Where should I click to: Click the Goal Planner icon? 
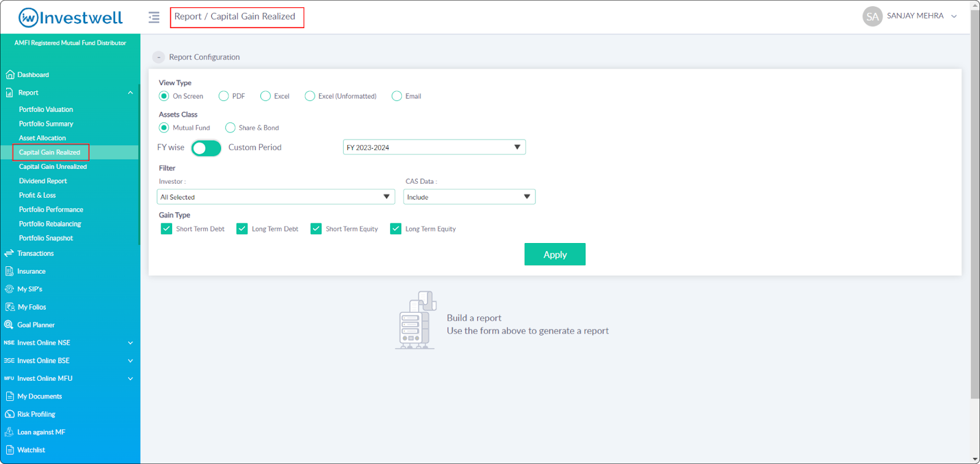click(9, 325)
